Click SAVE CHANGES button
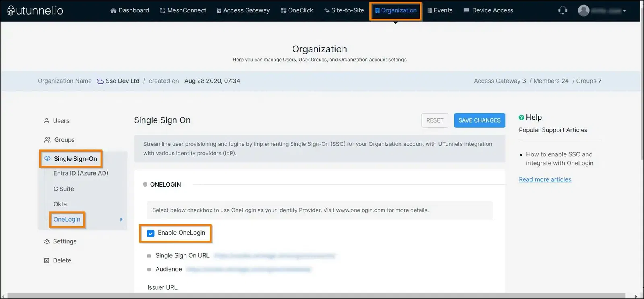The width and height of the screenshot is (644, 299). pyautogui.click(x=479, y=120)
